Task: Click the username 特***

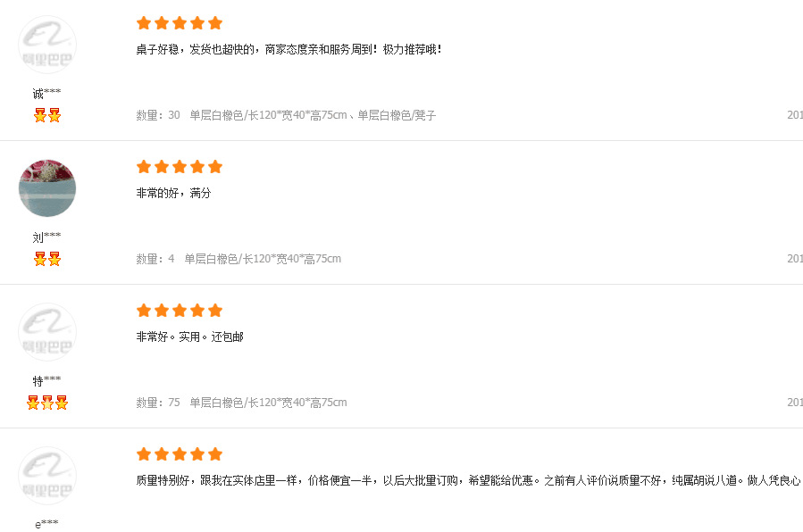Action: (47, 381)
